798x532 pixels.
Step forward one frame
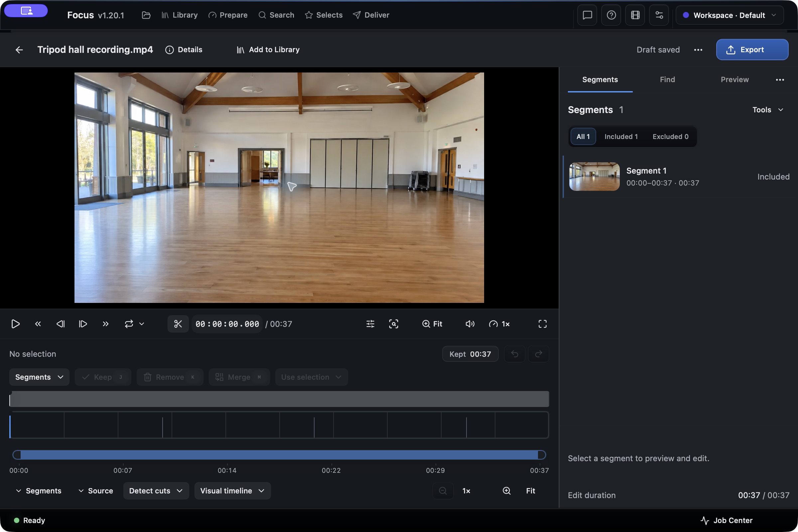click(83, 324)
